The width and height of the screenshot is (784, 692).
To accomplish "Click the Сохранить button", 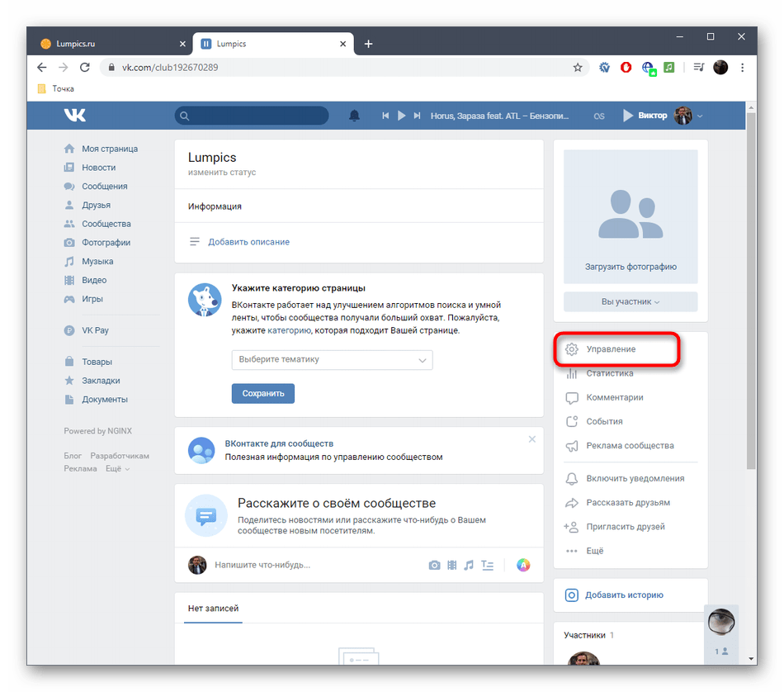I will 263,393.
